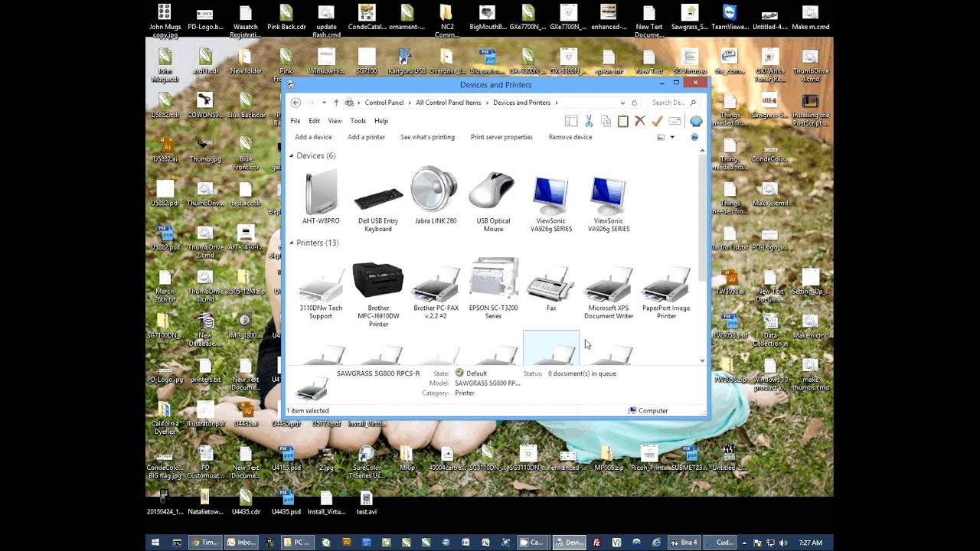Select the illustrator.pdf desktop file
Screen dimensions: 980x551
point(205,414)
